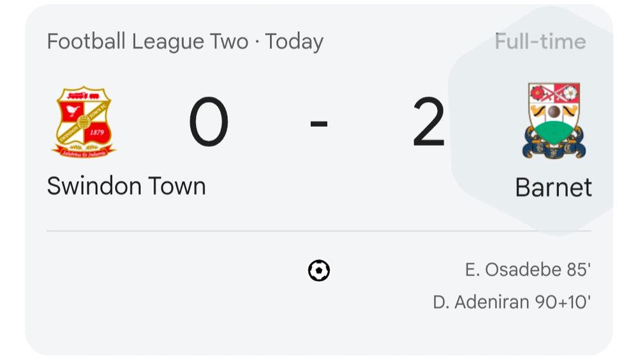Screen dimensions: 638x364
Task: Click the Today date text
Action: point(294,42)
